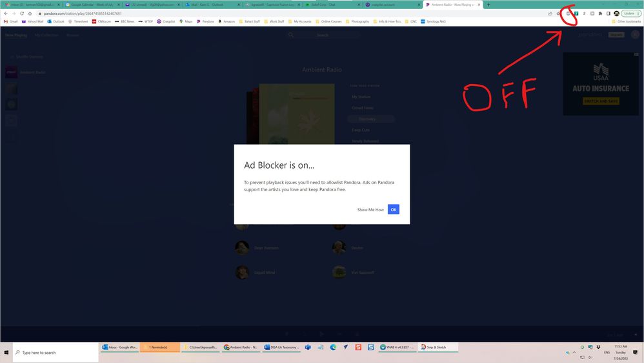Open the share page icon in address bar
The height and width of the screenshot is (363, 644).
point(550,14)
